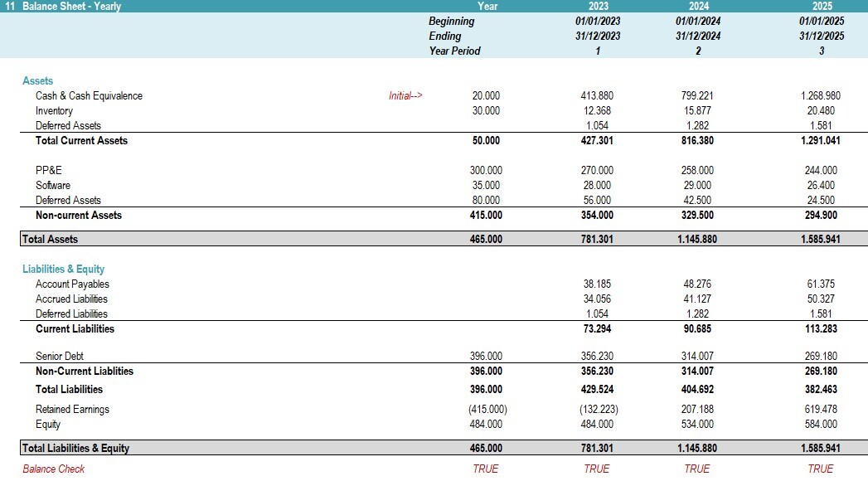Select 2025 cash value 1.268.980

coord(821,95)
